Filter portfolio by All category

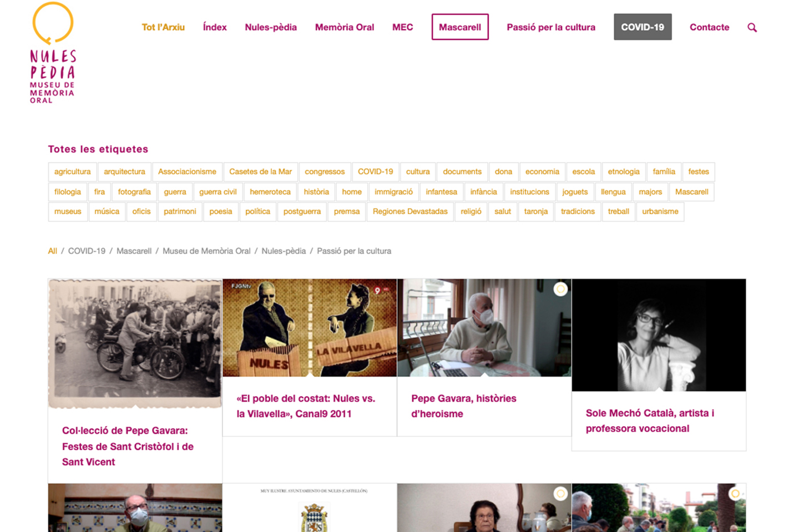pos(53,251)
